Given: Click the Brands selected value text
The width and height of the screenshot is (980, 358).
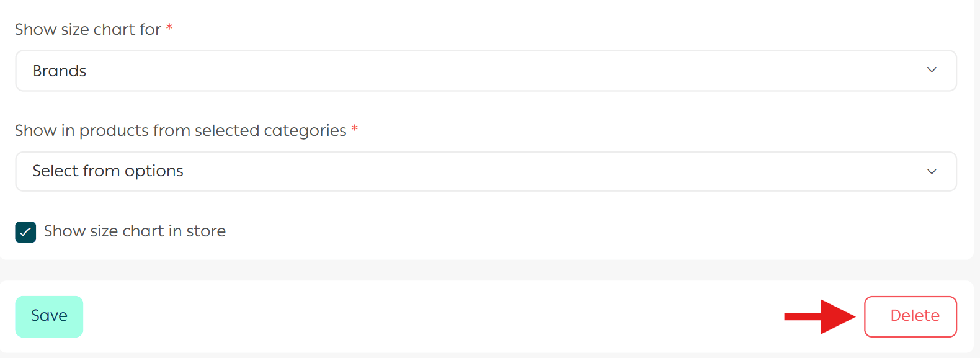Looking at the screenshot, I should 60,71.
